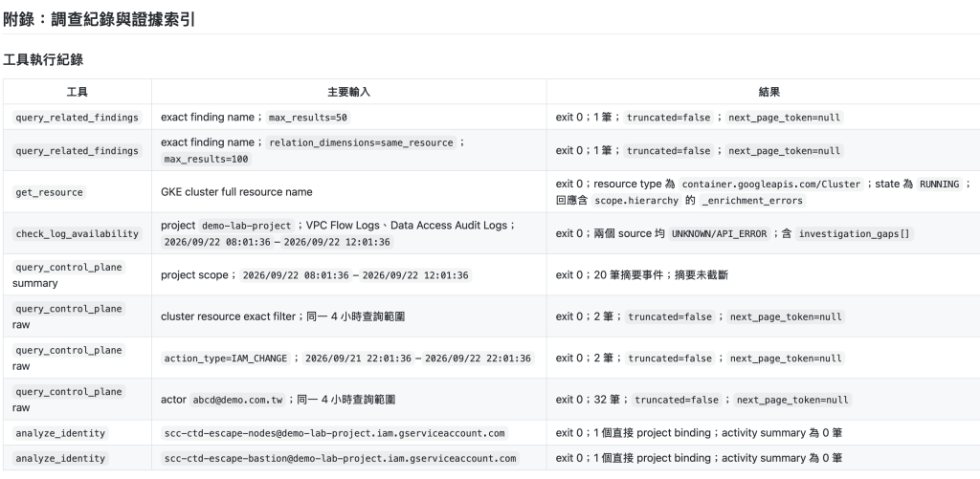Click the 工具執行紀錄 subheading

[x=43, y=60]
